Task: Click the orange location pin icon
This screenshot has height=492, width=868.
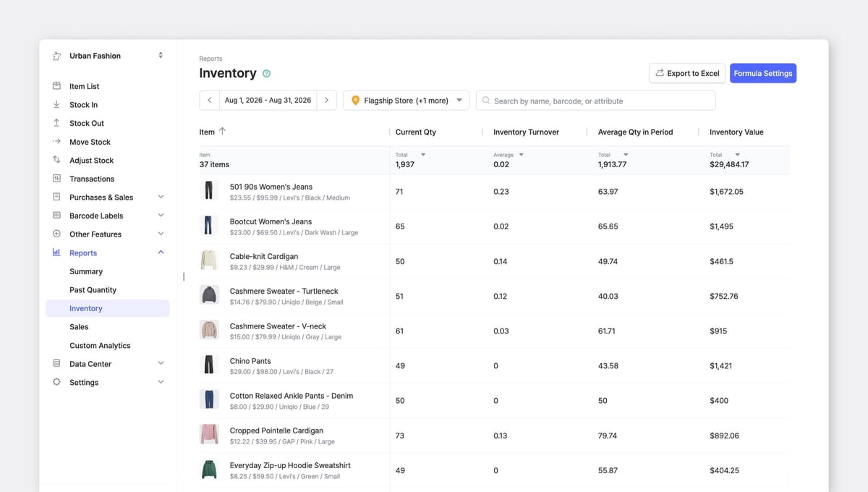Action: [355, 101]
